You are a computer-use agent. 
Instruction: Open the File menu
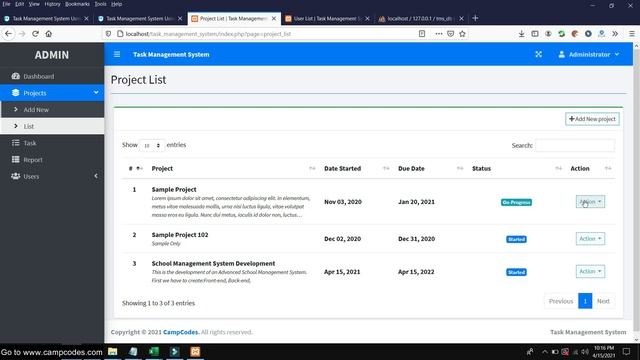(x=7, y=4)
